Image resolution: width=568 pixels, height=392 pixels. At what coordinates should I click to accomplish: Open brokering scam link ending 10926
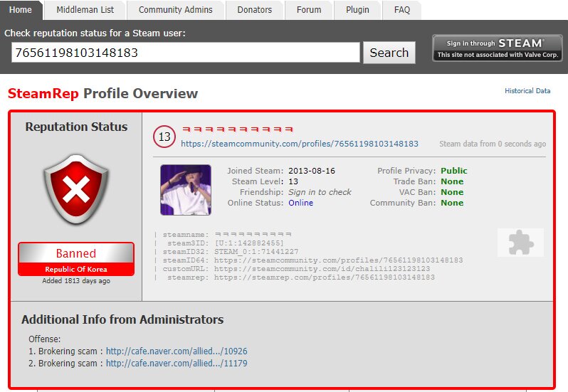(x=177, y=351)
